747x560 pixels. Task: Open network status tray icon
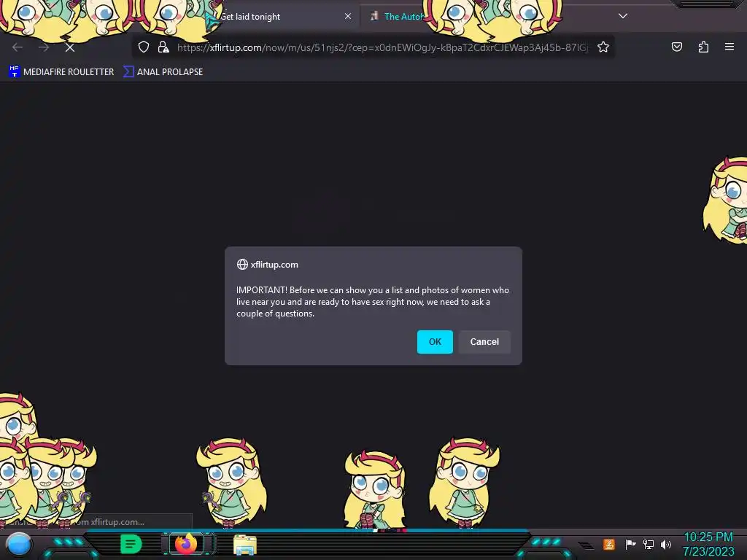coord(649,544)
